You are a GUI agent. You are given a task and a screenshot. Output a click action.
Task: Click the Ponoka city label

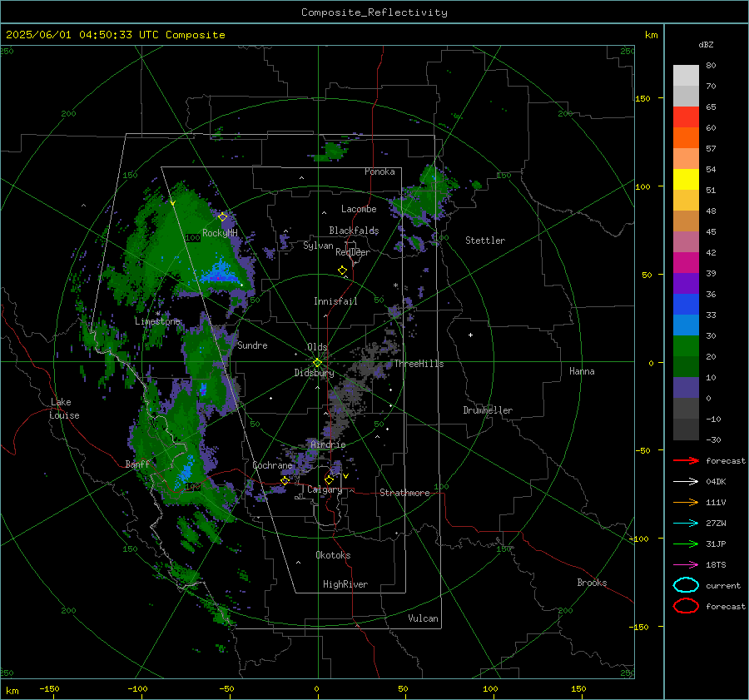coord(379,171)
